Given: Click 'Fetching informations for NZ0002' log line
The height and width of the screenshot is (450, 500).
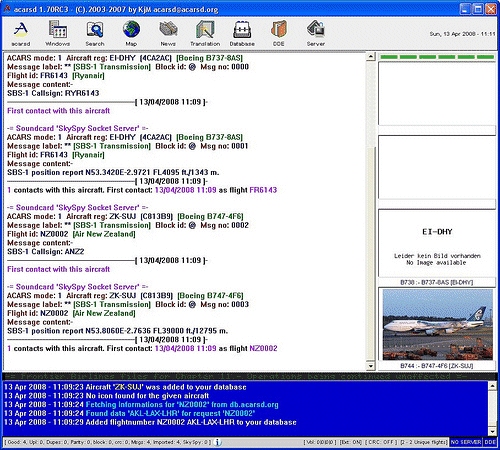Looking at the screenshot, I should click(141, 404).
